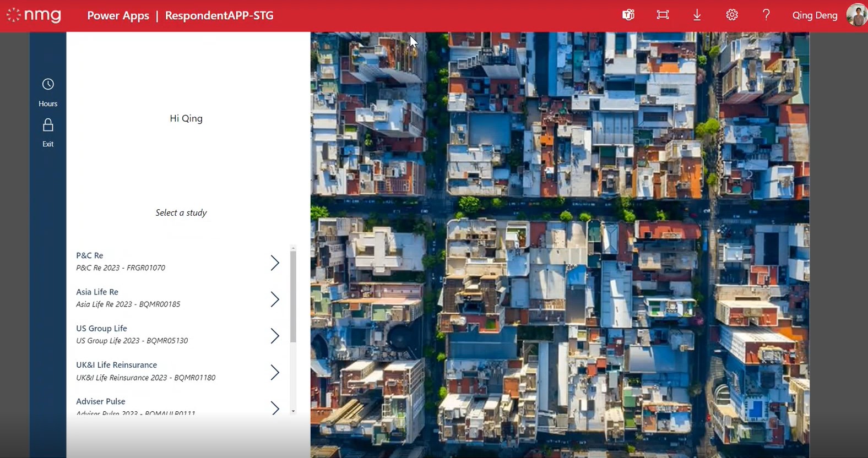Image resolution: width=868 pixels, height=458 pixels.
Task: Open US Group Life chevron arrow
Action: pos(275,336)
